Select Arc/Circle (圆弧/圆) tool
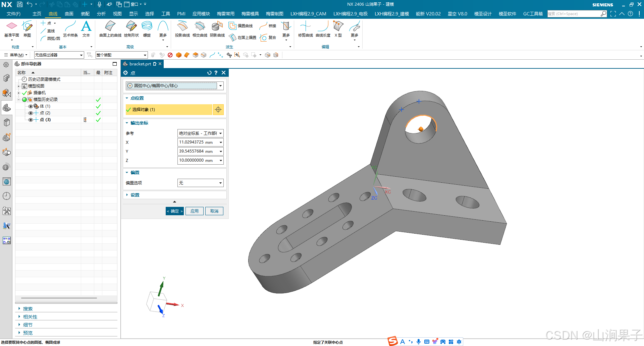 (50, 39)
